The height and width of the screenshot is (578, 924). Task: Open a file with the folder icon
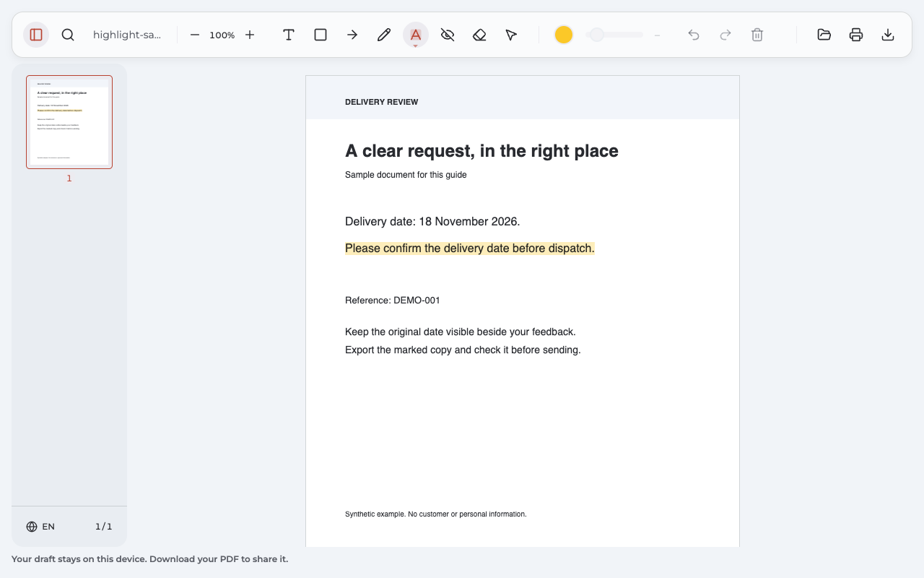point(824,35)
